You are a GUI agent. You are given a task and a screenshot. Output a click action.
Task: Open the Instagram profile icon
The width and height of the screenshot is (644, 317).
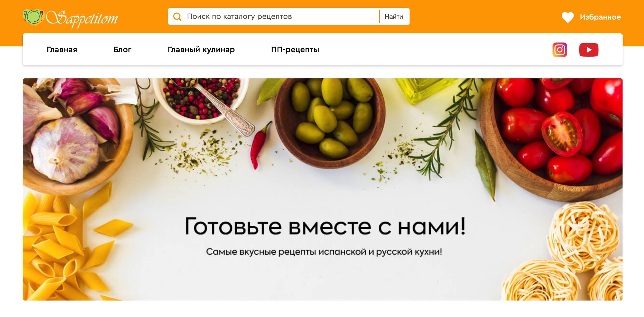560,50
